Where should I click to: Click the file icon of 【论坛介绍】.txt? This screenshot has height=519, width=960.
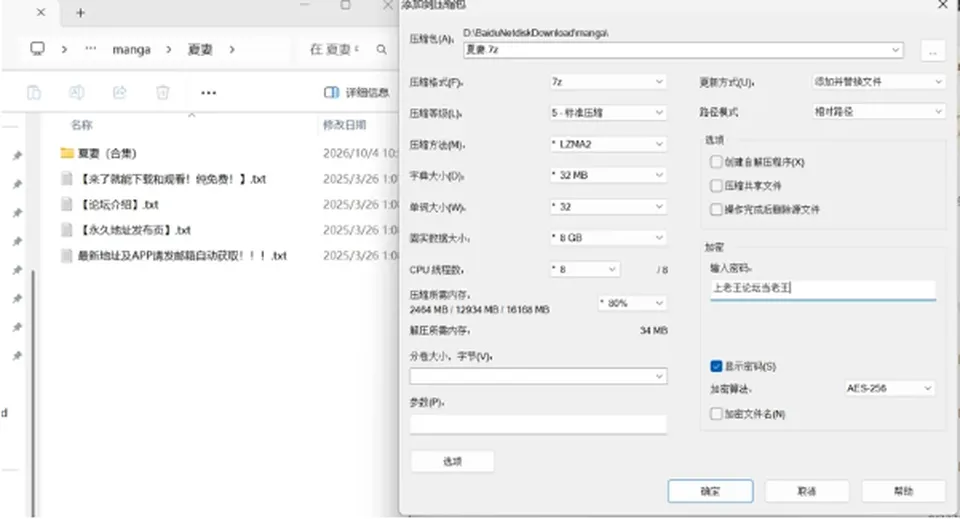click(67, 204)
